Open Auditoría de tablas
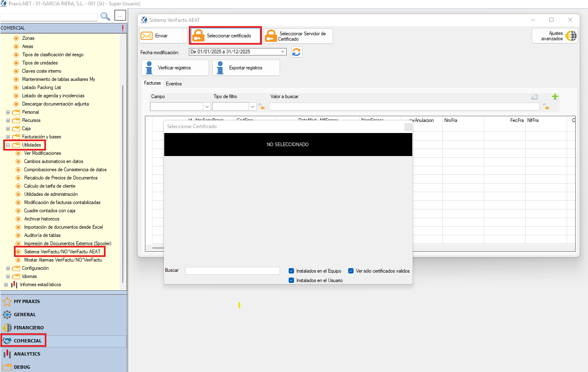Screen dimensions: 588x372 42,235
